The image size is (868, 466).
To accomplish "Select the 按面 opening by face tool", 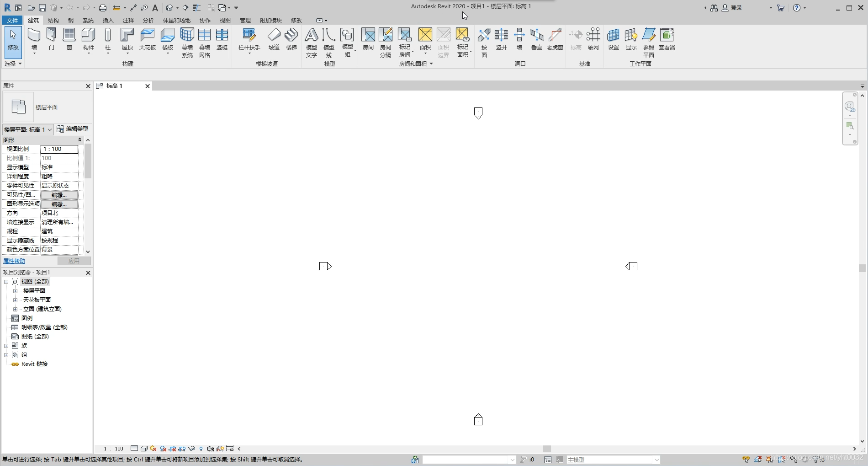I will (484, 43).
